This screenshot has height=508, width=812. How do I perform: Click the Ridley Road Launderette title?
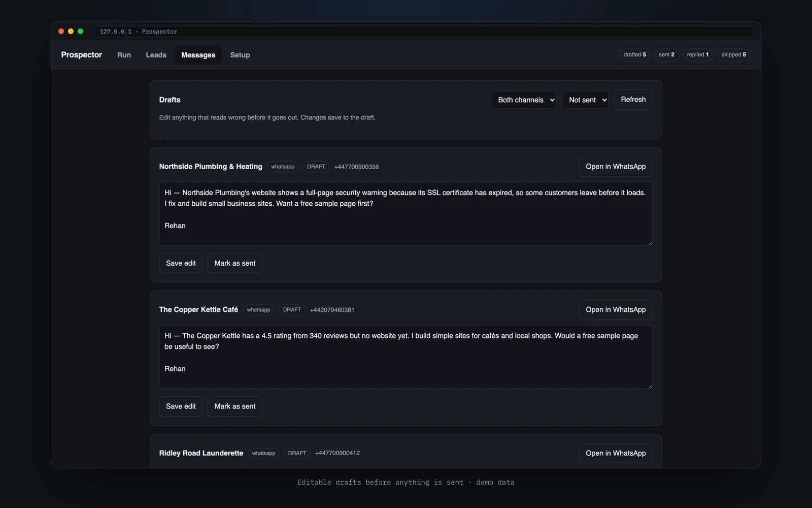click(201, 453)
